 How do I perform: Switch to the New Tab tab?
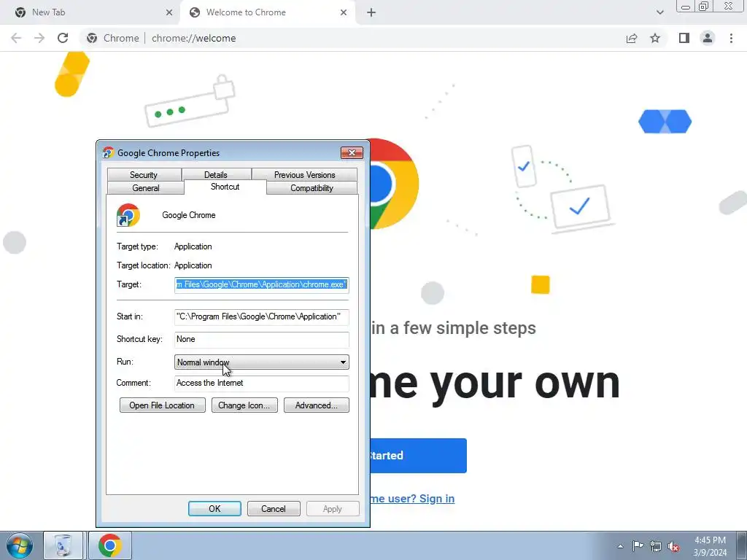pos(90,12)
